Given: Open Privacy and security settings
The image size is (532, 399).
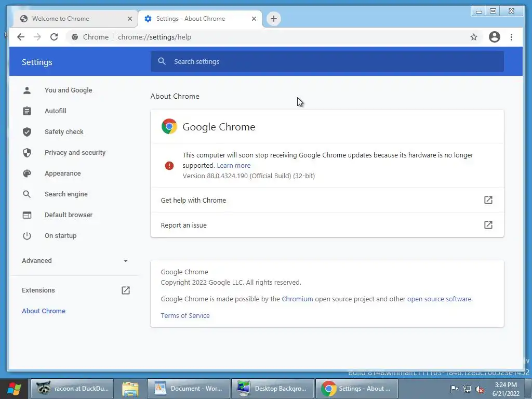Looking at the screenshot, I should 75,153.
